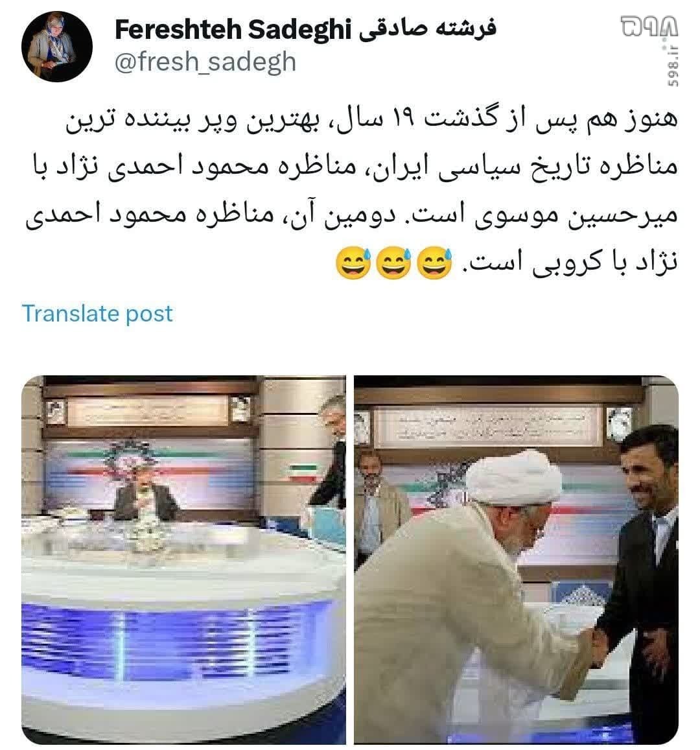700x750 pixels.
Task: Click the leftmost sweat-smile emoji
Action: [353, 264]
